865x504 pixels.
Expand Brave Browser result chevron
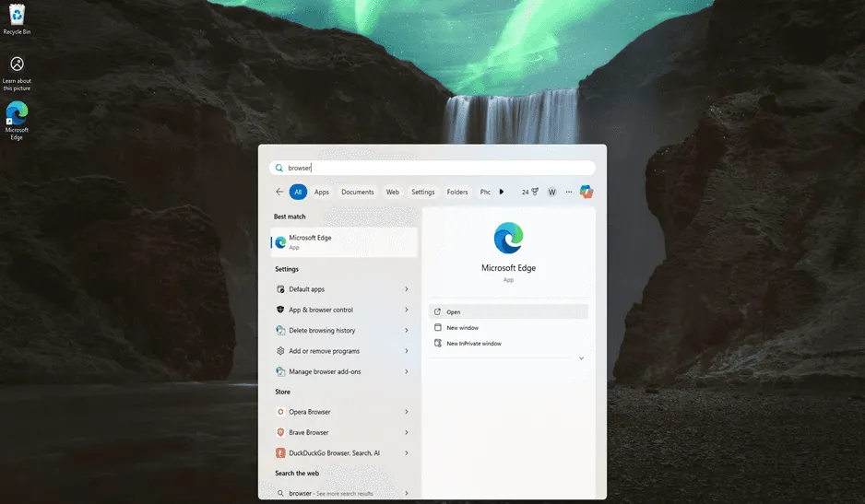tap(407, 432)
